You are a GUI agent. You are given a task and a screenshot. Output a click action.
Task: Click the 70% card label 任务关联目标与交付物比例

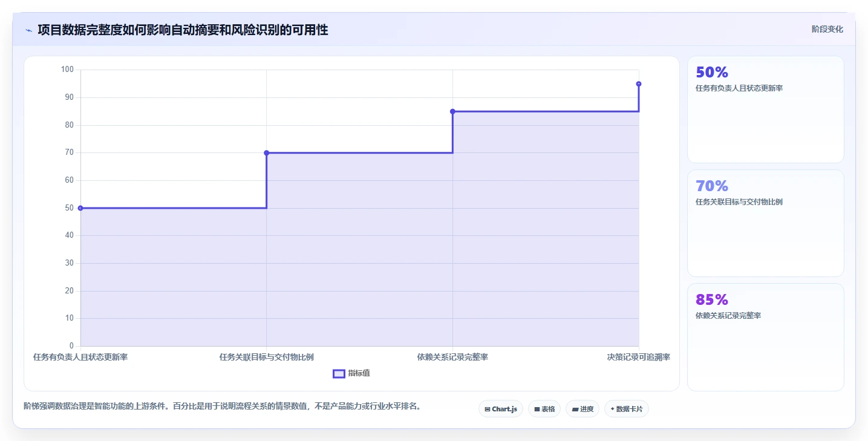click(x=739, y=202)
